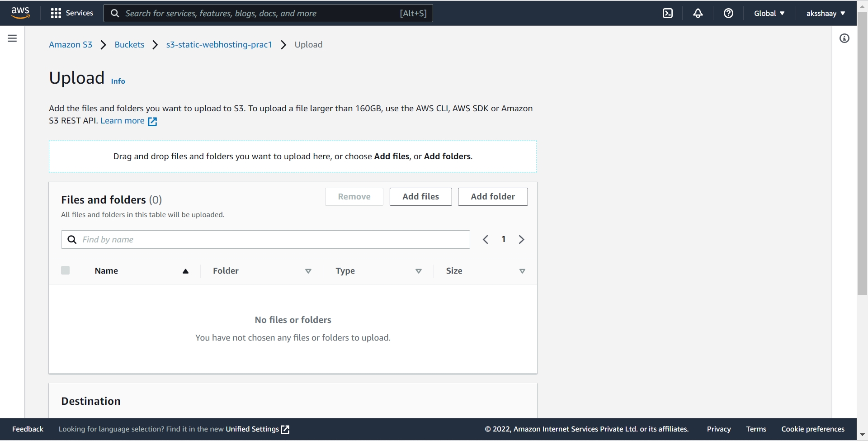Open the akbshaay account menu dropdown
Image resolution: width=868 pixels, height=441 pixels.
(x=826, y=13)
